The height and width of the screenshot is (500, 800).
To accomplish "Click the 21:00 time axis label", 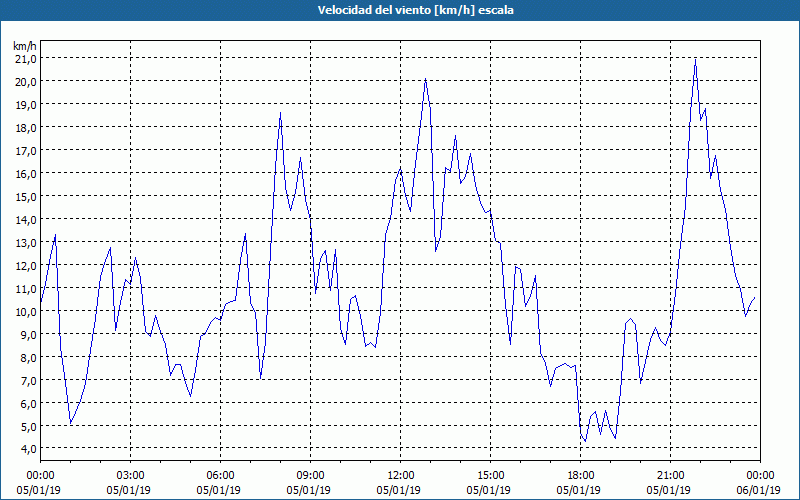I will click(670, 476).
